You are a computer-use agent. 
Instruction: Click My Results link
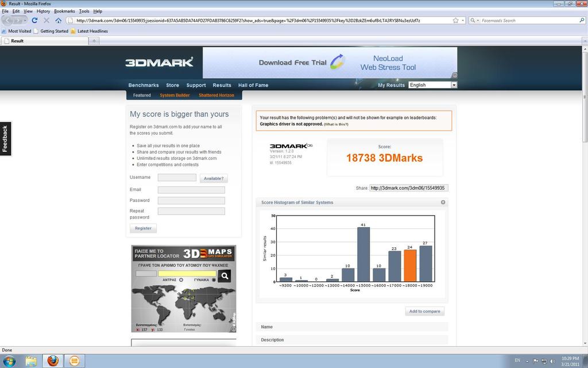pyautogui.click(x=391, y=85)
